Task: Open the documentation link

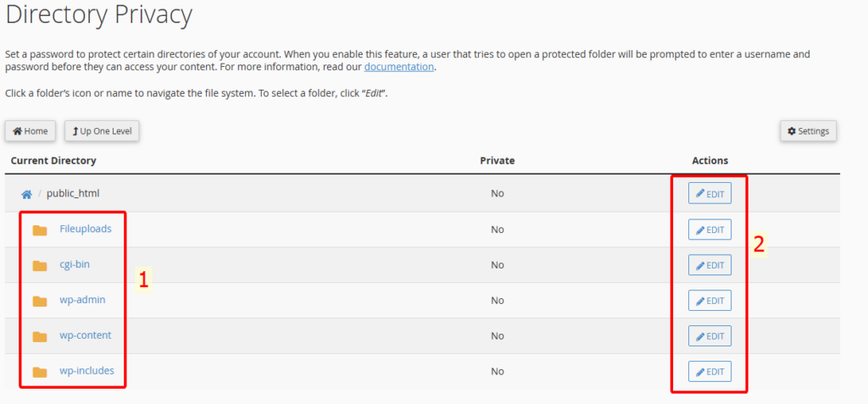Action: [x=398, y=67]
